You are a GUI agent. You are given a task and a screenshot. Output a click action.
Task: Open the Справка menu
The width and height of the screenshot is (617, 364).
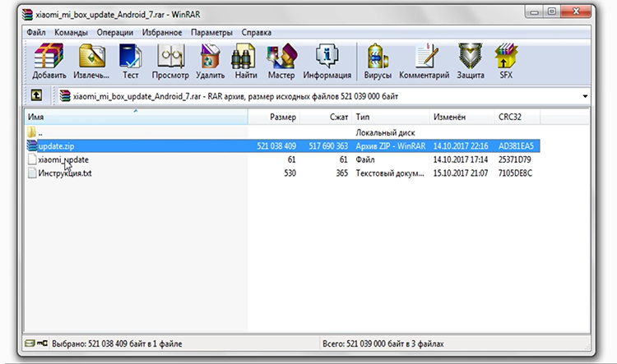(x=256, y=33)
